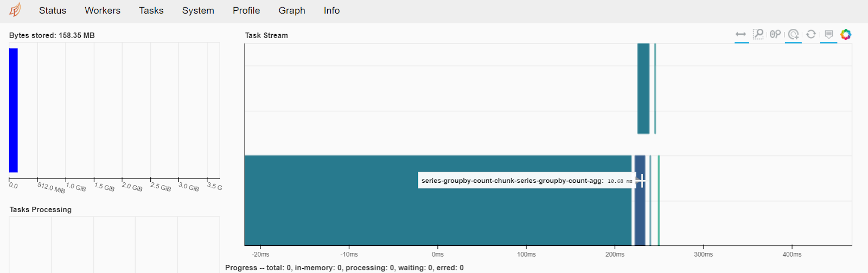Open the Bokeh logo link

[846, 34]
